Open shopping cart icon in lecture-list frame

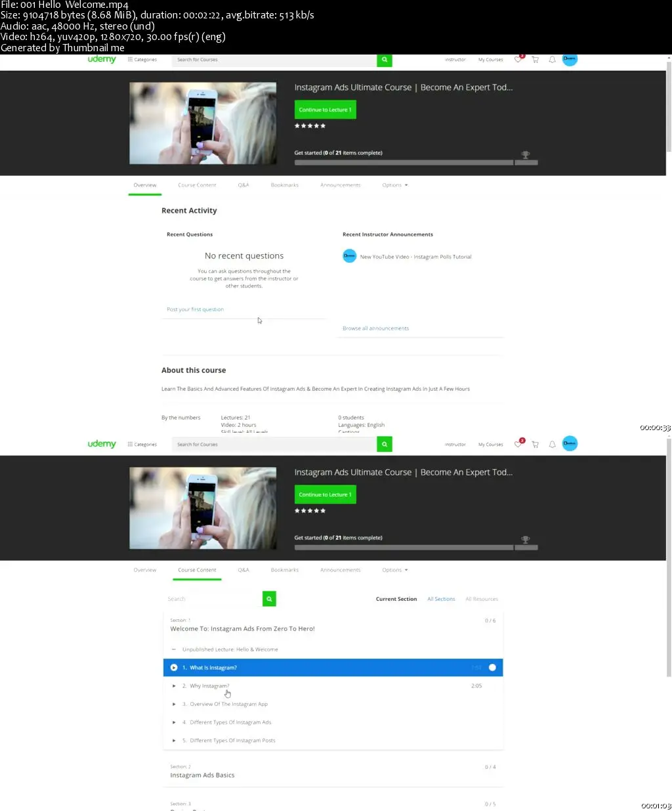535,445
